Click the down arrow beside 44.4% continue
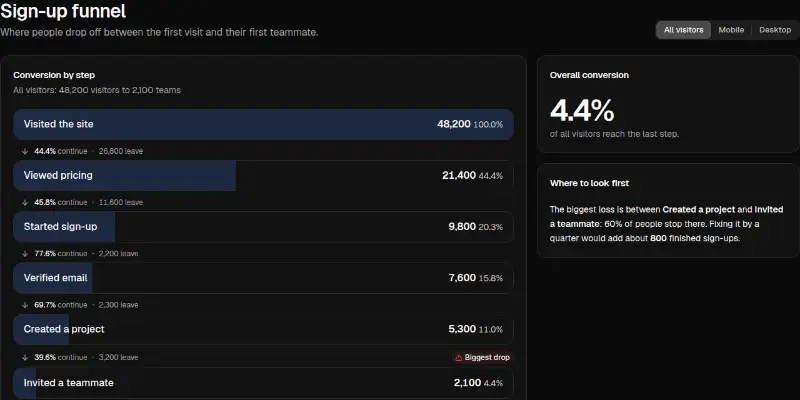 coord(24,152)
